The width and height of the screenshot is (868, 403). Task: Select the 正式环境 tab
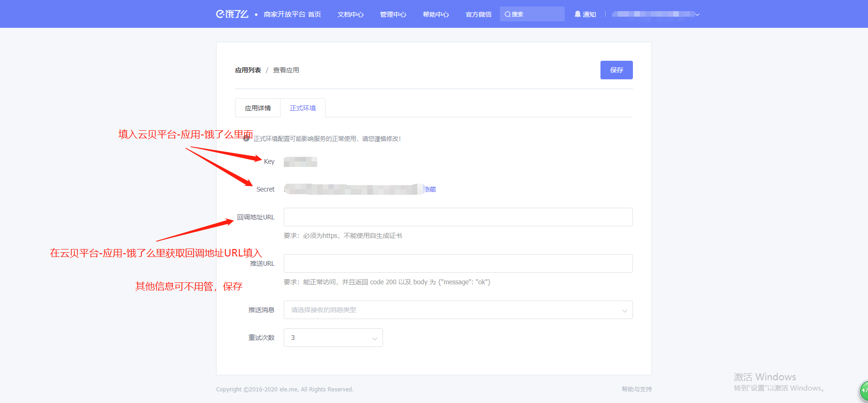click(x=303, y=108)
